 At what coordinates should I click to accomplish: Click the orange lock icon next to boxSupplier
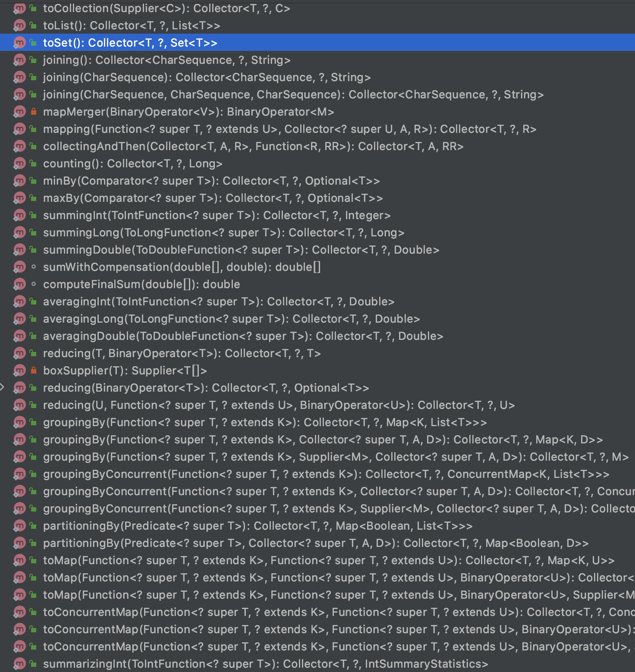point(33,371)
